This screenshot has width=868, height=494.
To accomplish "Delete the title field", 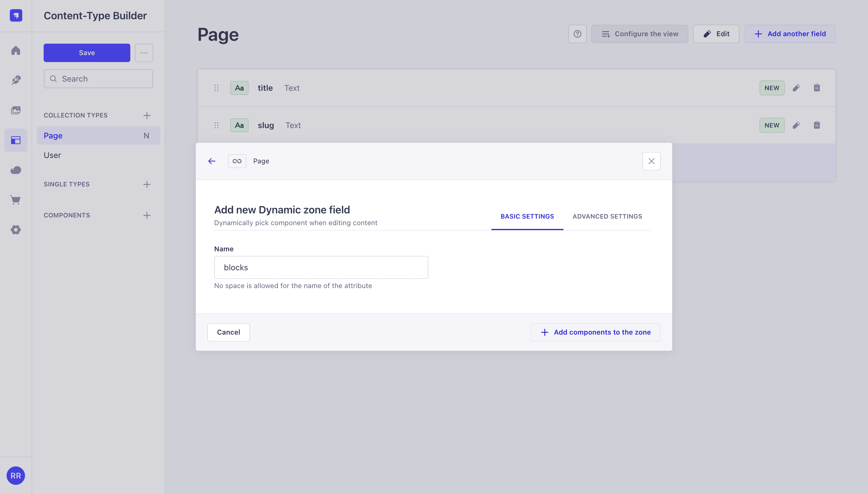I will click(817, 88).
